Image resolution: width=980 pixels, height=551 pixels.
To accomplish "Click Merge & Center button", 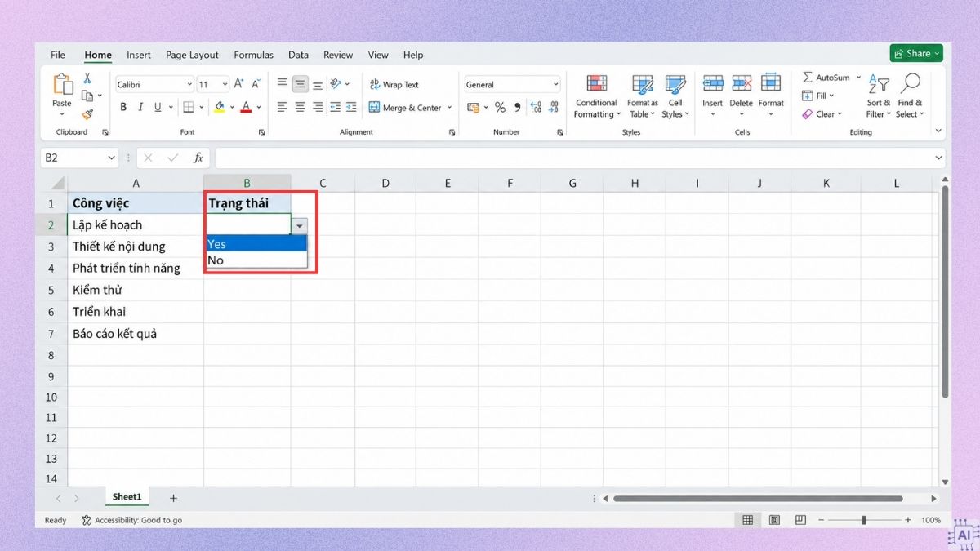I will 404,107.
